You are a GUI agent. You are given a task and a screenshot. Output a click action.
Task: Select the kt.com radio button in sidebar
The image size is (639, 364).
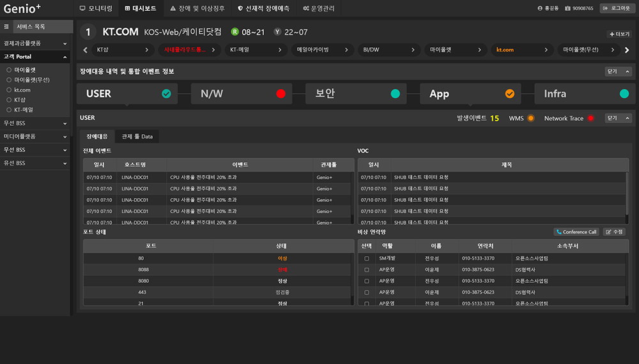pos(9,90)
